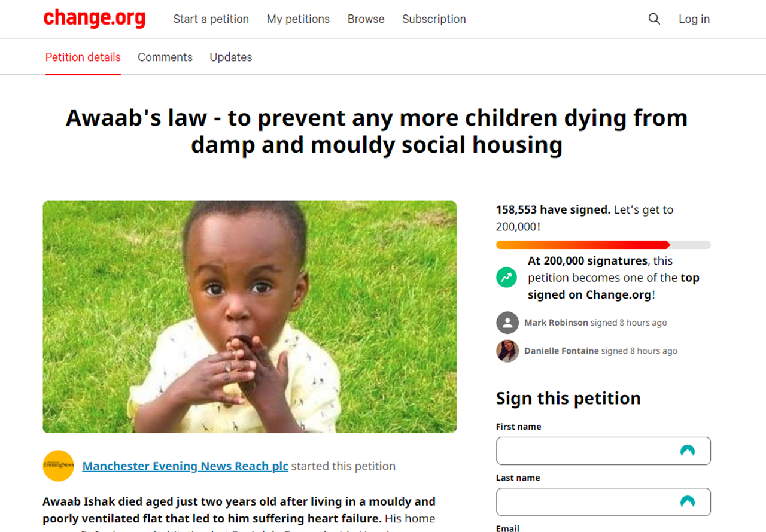This screenshot has height=532, width=766.
Task: Click the signature progress bar
Action: point(603,245)
